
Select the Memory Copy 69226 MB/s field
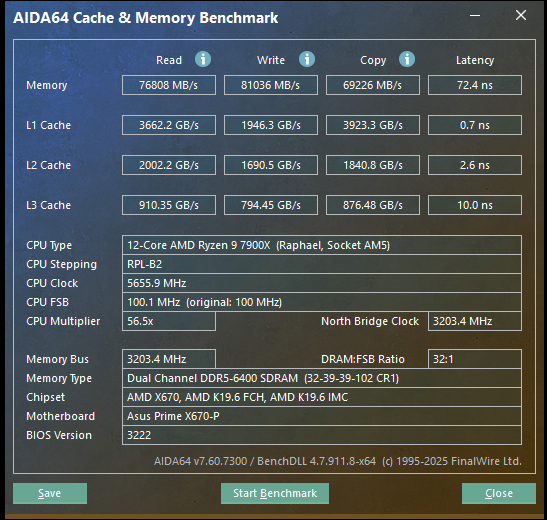[x=373, y=85]
